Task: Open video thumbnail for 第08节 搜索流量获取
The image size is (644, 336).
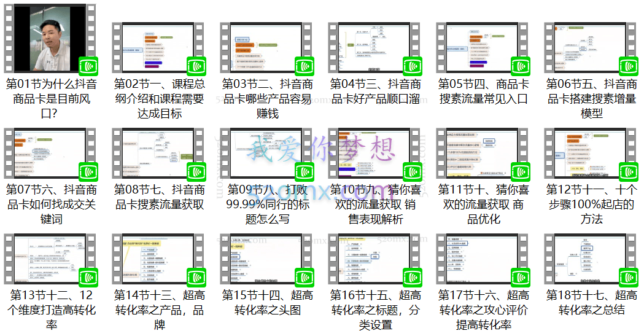Action: tap(158, 153)
